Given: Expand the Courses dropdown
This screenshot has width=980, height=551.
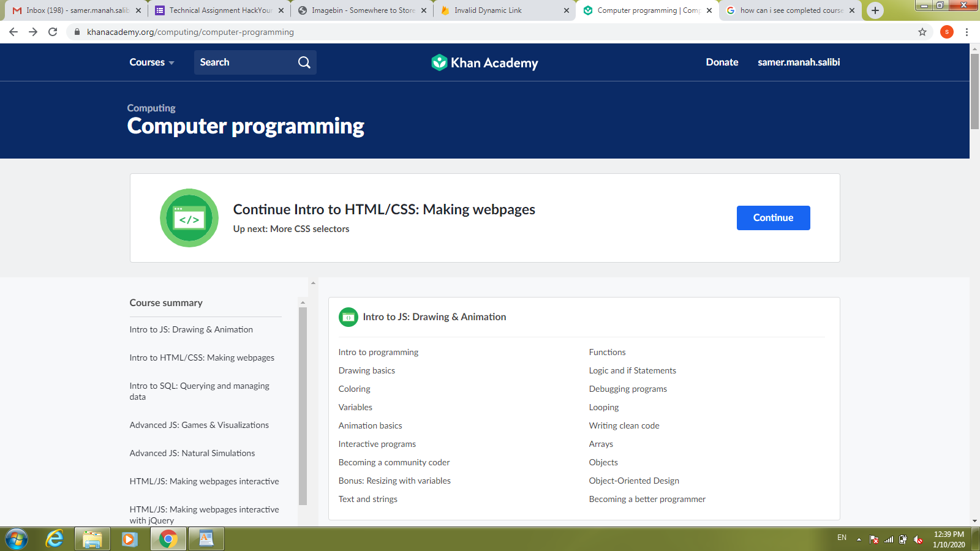Looking at the screenshot, I should pyautogui.click(x=152, y=62).
